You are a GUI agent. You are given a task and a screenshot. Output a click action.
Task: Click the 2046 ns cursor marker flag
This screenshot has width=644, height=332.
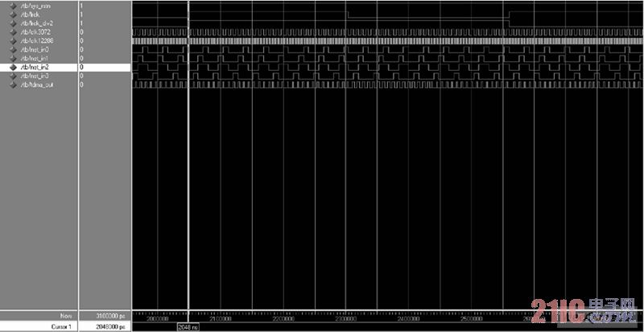[188, 327]
